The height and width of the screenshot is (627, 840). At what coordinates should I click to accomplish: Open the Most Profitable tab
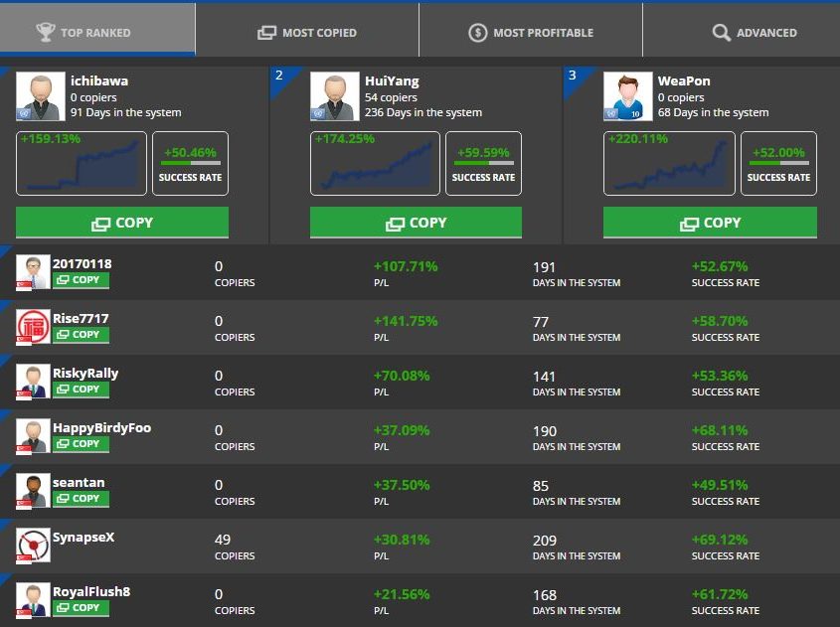click(531, 33)
